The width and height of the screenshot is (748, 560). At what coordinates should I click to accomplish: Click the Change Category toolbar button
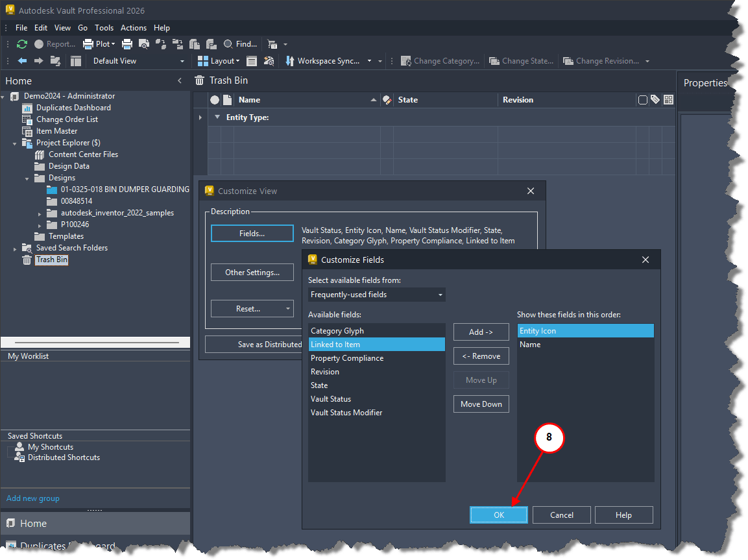tap(440, 61)
